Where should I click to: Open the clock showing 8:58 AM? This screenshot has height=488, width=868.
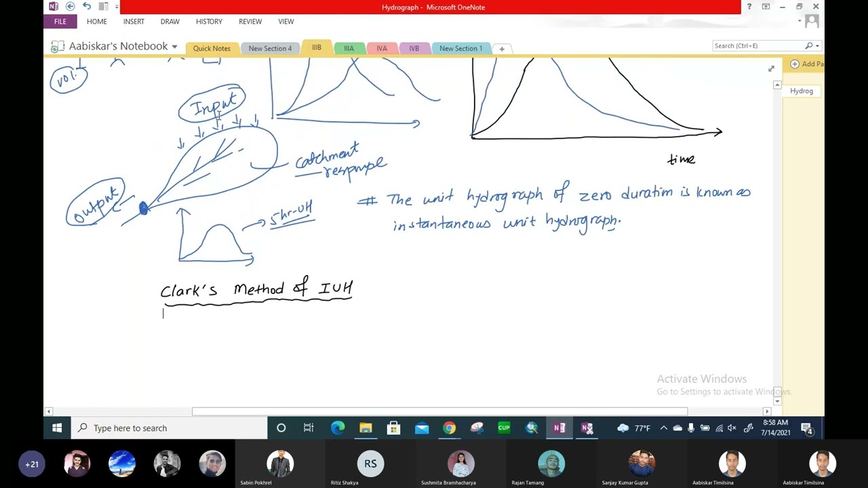tap(776, 428)
